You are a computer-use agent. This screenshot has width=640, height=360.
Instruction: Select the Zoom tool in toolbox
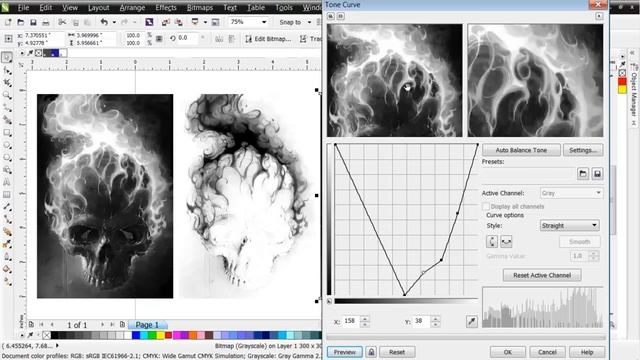(x=7, y=96)
